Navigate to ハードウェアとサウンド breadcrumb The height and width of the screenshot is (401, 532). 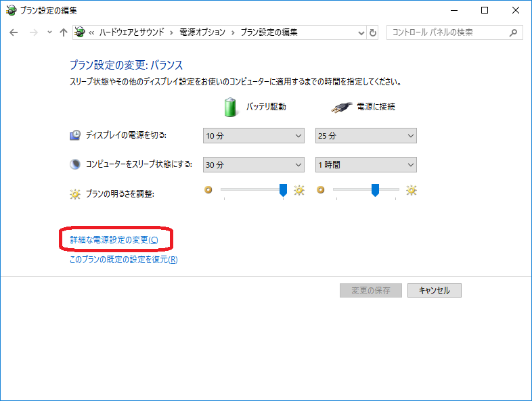tap(131, 32)
